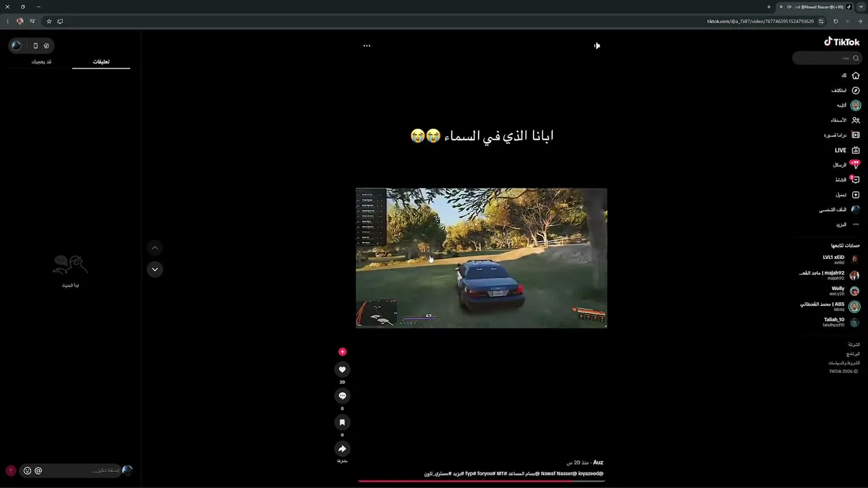Open the emoji picker in the comment box

point(27,470)
